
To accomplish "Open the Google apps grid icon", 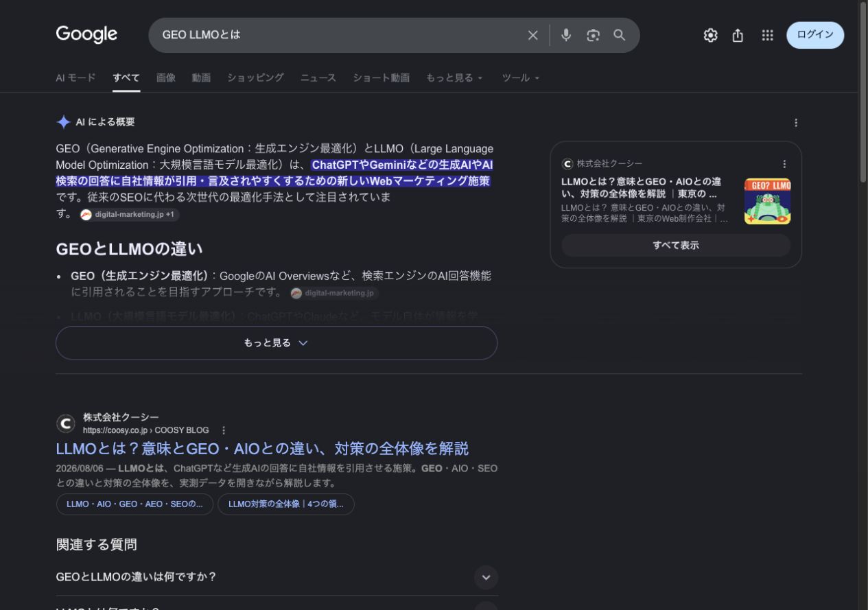I will click(x=768, y=36).
